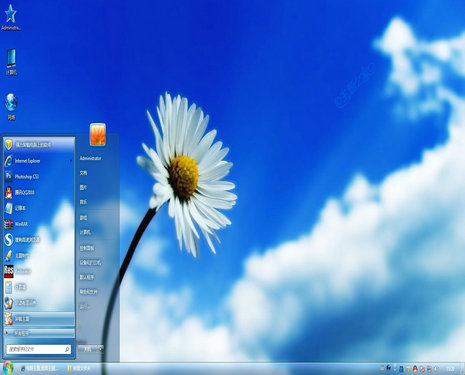Open the Administrator star icon on desktop
Screen dimensions: 465x375
[11, 18]
